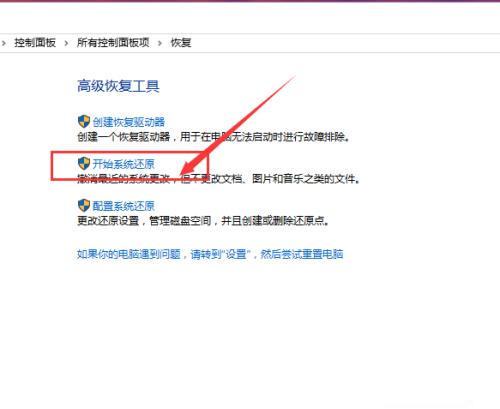Image resolution: width=500 pixels, height=409 pixels.
Task: Open the 配置系统还原 link
Action: [124, 206]
